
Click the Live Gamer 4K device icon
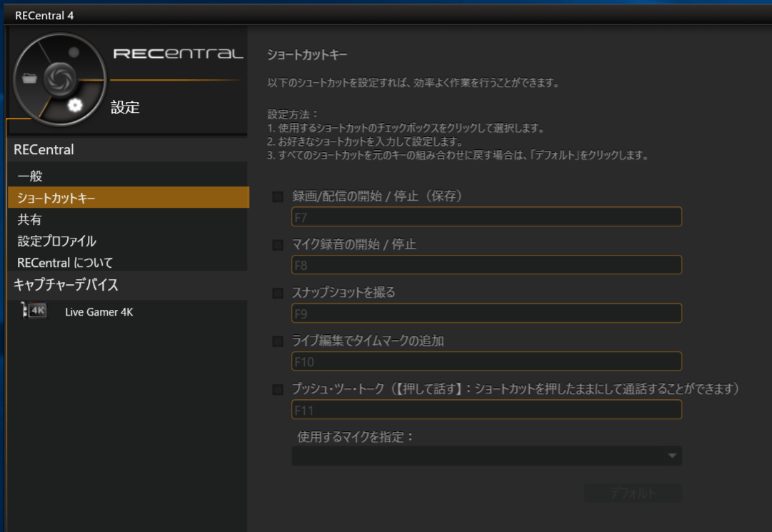coord(34,311)
